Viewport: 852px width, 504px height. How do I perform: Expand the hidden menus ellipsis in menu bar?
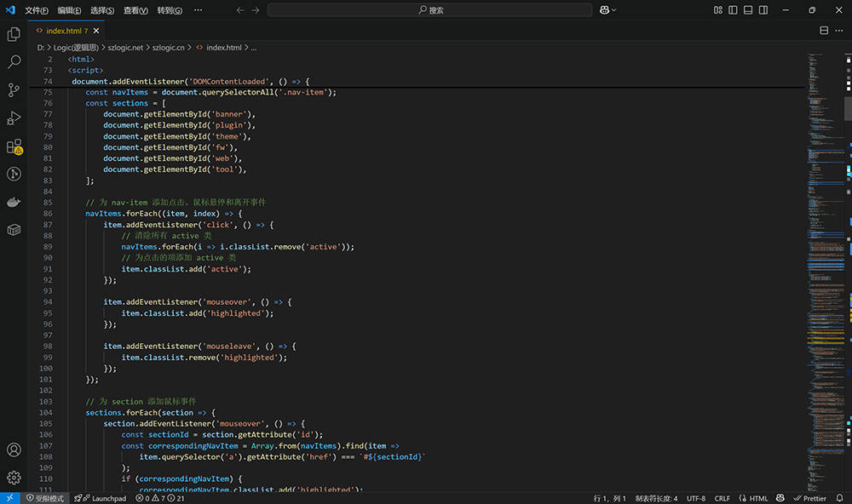point(199,9)
